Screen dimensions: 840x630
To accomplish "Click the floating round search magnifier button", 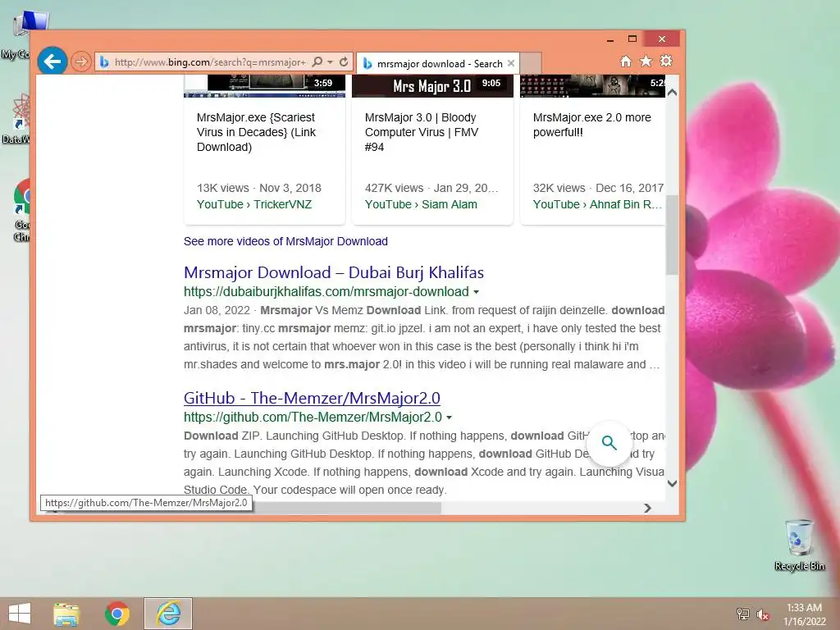I will 609,443.
